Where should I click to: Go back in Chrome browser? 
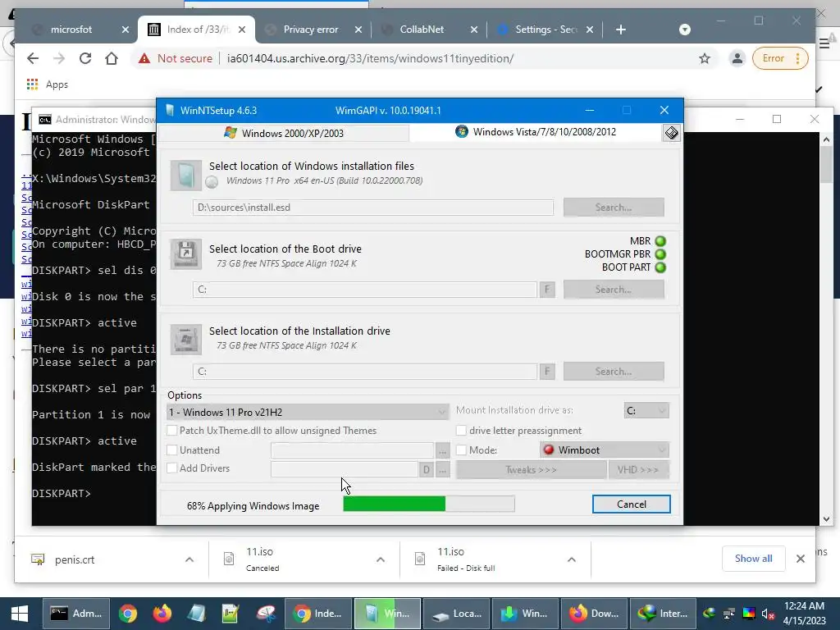point(33,58)
